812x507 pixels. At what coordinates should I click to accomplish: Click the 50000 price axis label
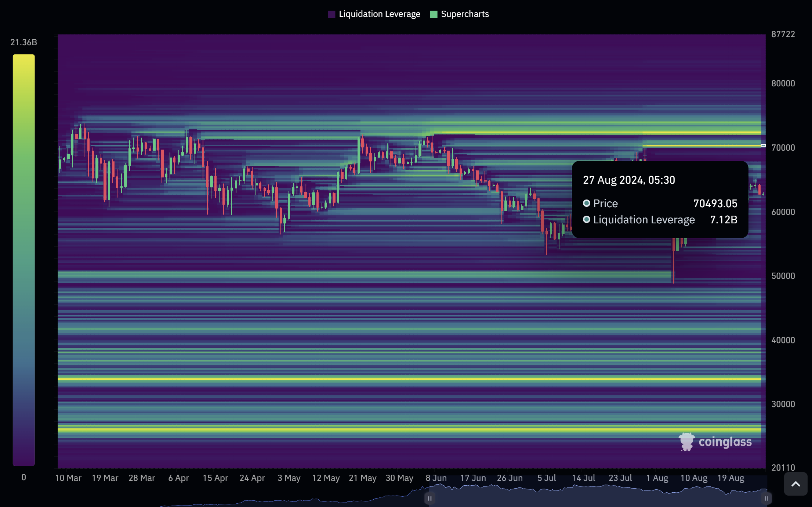point(783,276)
